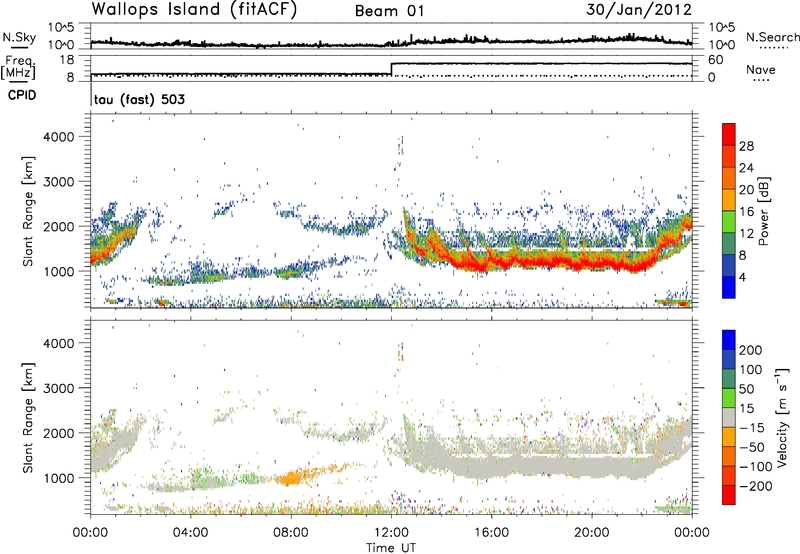This screenshot has height=554, width=800.
Task: Click the 'Velocity [m s-1]' colorbar label
Action: pyautogui.click(x=782, y=417)
